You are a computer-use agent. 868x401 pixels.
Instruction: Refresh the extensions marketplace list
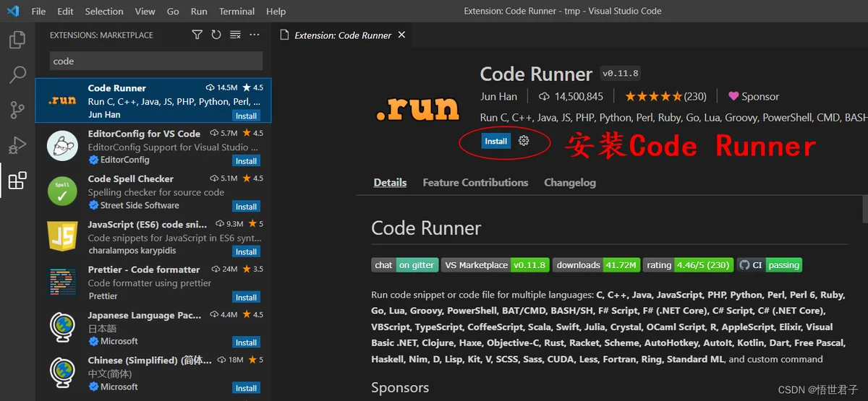pyautogui.click(x=216, y=35)
